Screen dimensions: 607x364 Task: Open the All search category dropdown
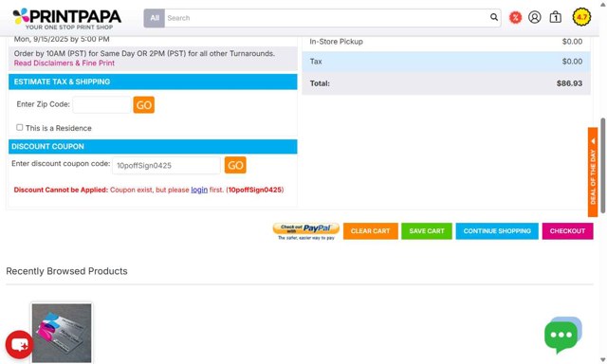[x=154, y=18]
